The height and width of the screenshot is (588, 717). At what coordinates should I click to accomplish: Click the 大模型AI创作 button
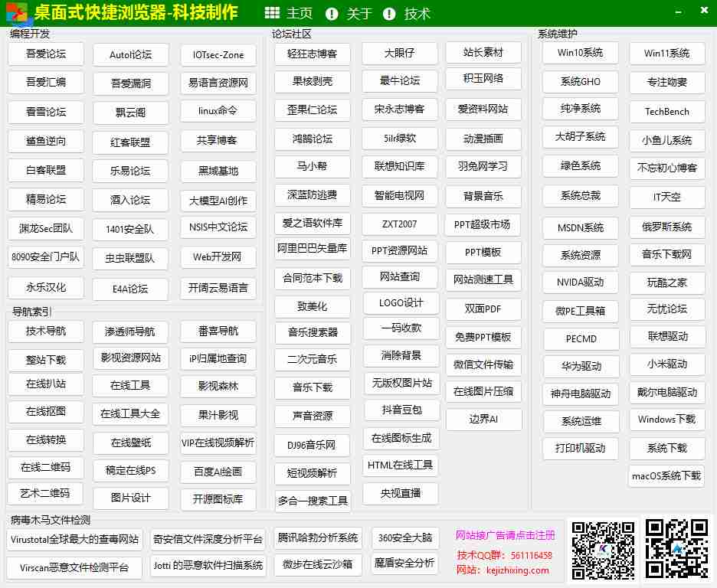pos(218,201)
